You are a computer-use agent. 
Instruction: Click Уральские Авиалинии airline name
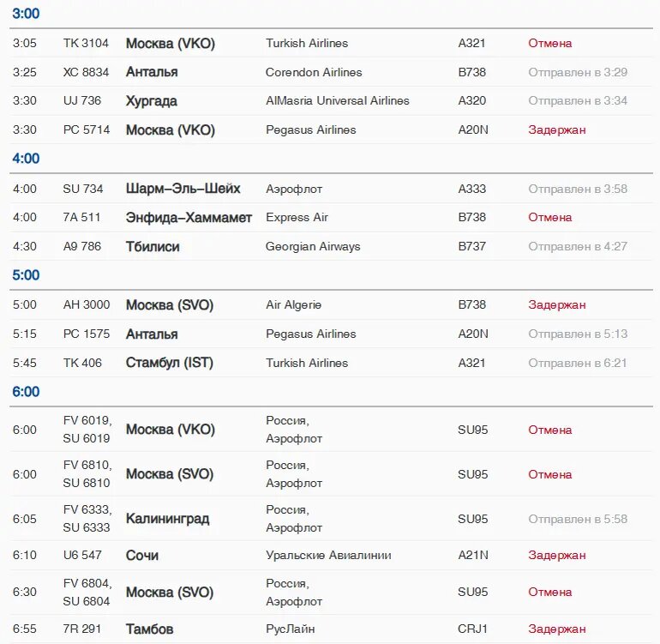(x=328, y=555)
